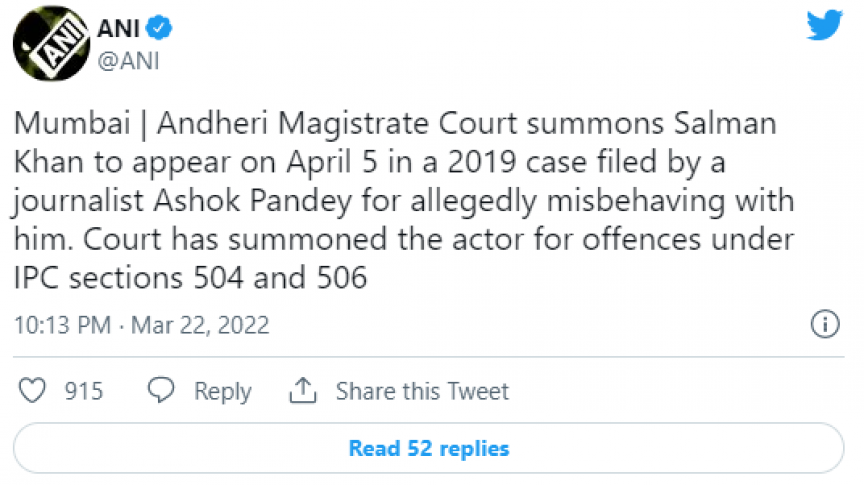Open the Twitter info circle icon
The image size is (864, 485).
click(822, 324)
